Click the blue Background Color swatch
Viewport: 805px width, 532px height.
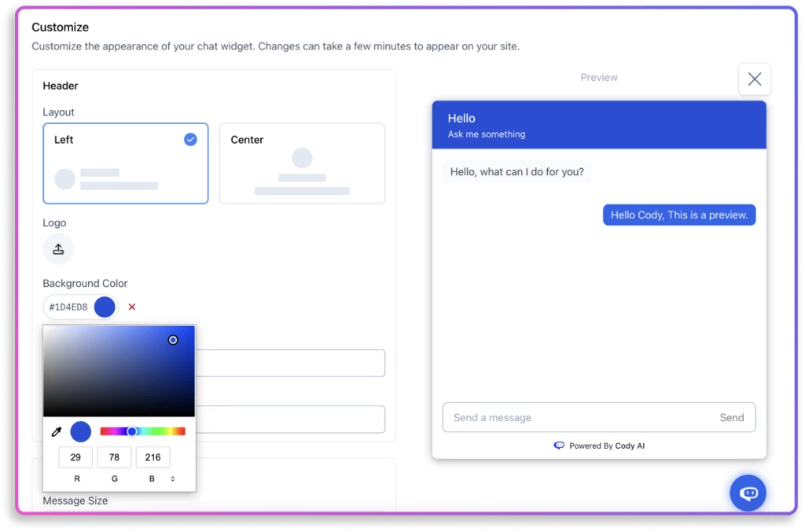tap(104, 306)
